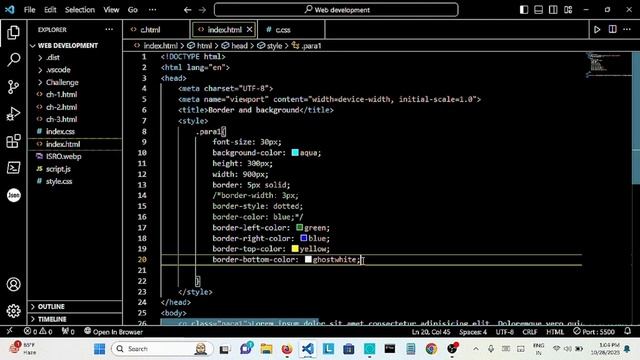Open notifications bell in status bar
Viewport: 640px width, 360px height.
tap(627, 331)
